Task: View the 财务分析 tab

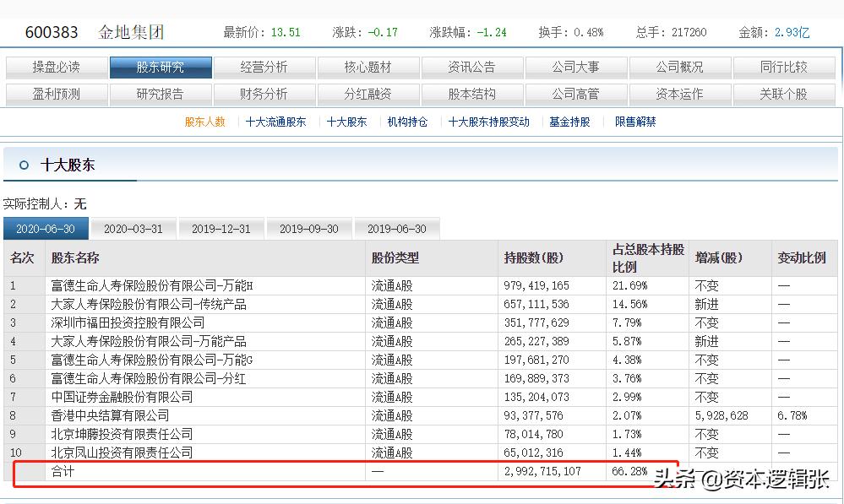Action: [264, 94]
